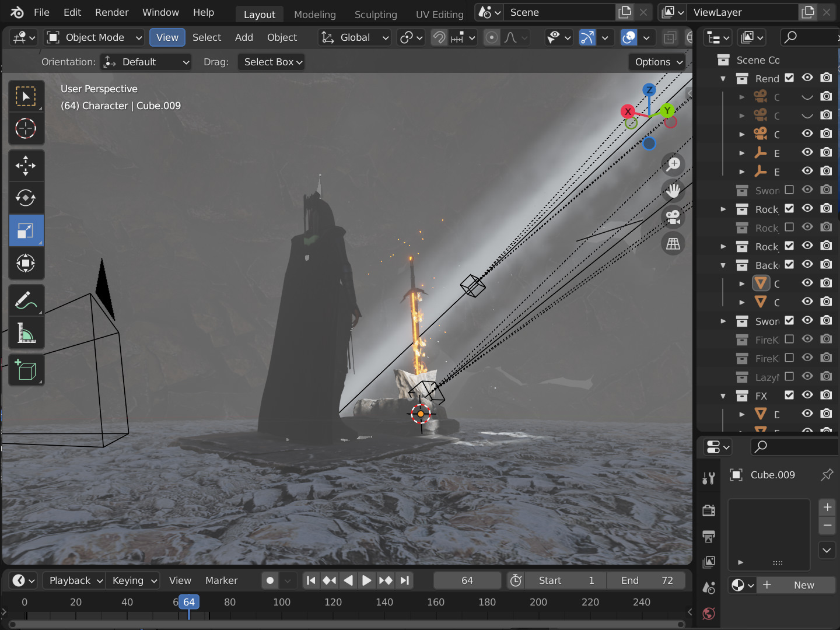
Task: Open the Render Properties tab
Action: [x=709, y=510]
